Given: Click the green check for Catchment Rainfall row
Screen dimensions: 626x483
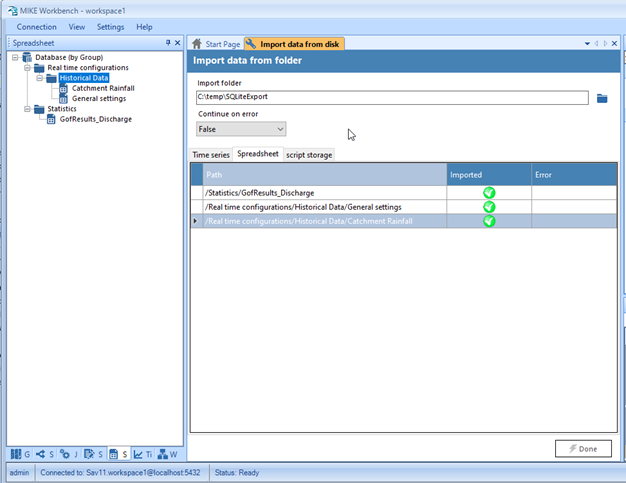Looking at the screenshot, I should point(489,221).
